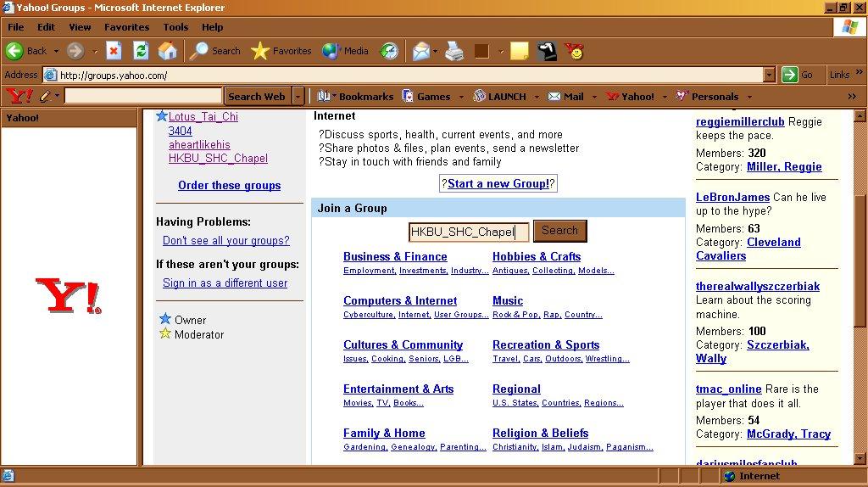Image resolution: width=868 pixels, height=487 pixels.
Task: Expand the Mail icon dropdown arrow
Action: coord(435,52)
